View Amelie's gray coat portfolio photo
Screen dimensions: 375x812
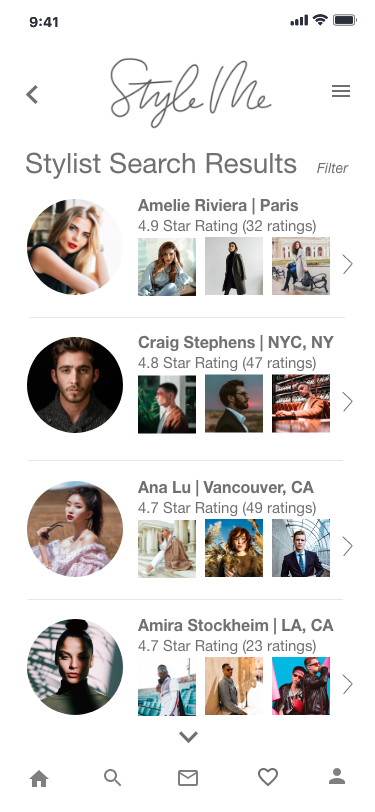[234, 266]
